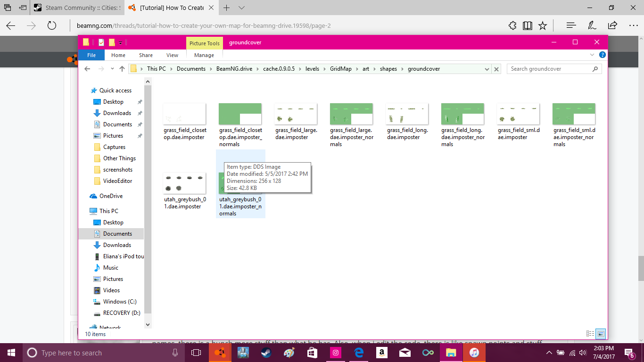Click the Search groundcover field
This screenshot has width=644, height=362.
tap(554, 69)
